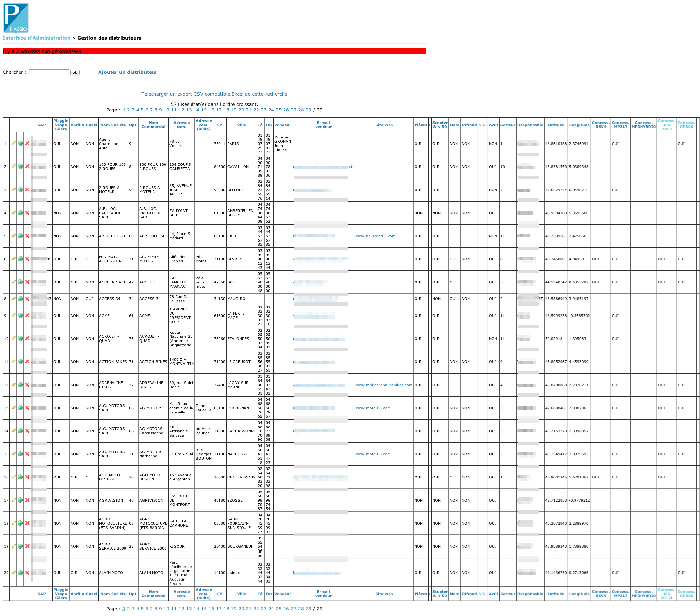The image size is (700, 616).
Task: Go to page 10 in bottom pagination
Action: click(166, 609)
